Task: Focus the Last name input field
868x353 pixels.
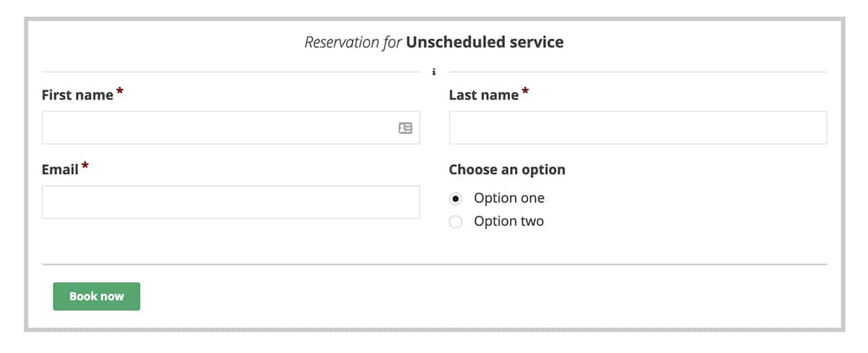Action: pyautogui.click(x=638, y=128)
